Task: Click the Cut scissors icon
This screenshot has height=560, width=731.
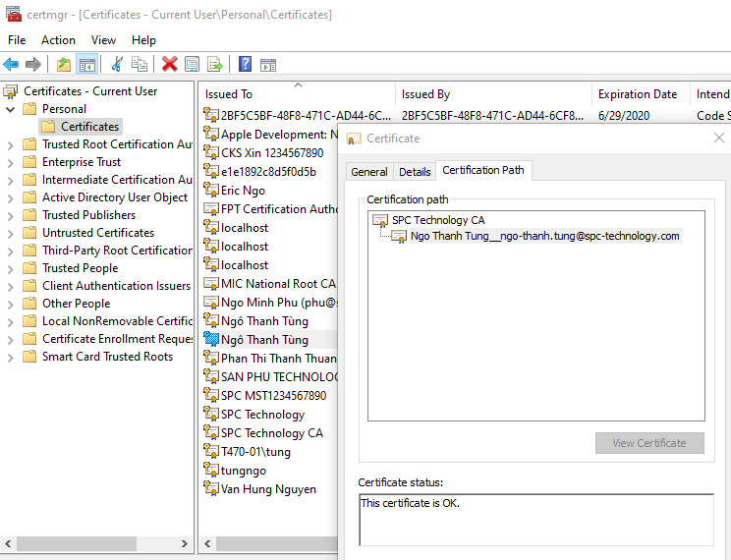Action: [x=117, y=65]
